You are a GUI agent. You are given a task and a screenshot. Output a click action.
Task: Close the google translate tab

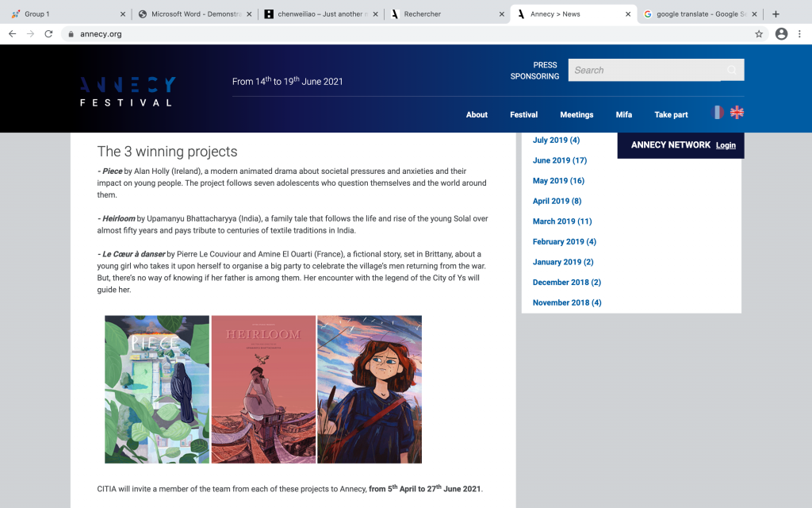(754, 14)
